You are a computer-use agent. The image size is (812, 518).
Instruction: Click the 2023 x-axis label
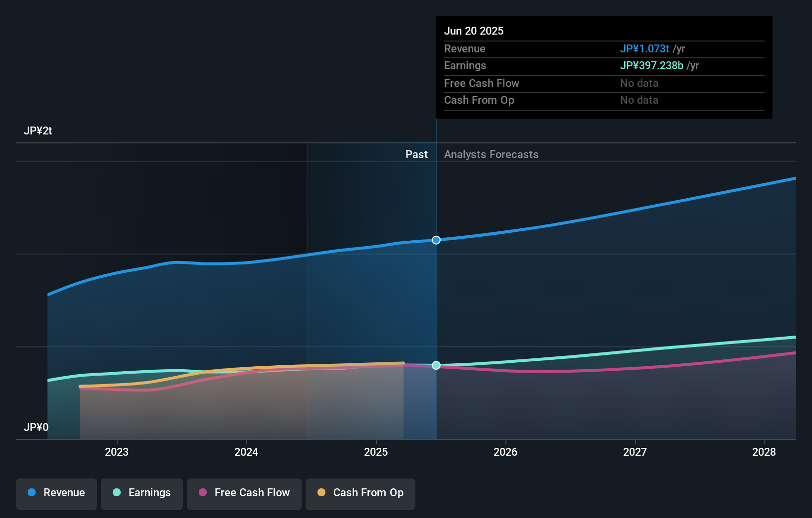(117, 452)
